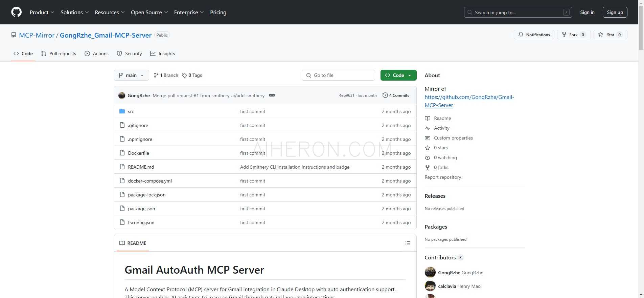Click the tsconfig.json file icon
Image resolution: width=644 pixels, height=298 pixels.
pos(122,222)
